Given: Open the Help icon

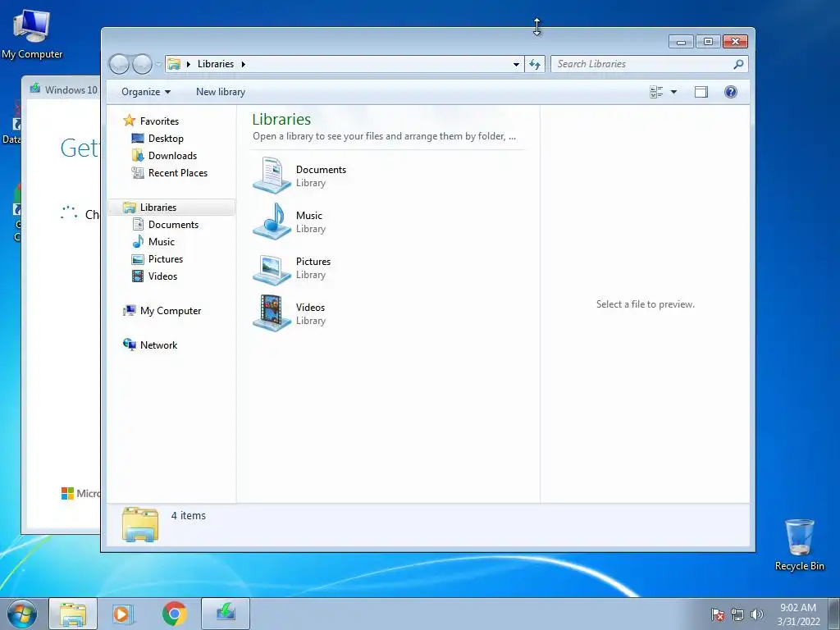Looking at the screenshot, I should (731, 92).
